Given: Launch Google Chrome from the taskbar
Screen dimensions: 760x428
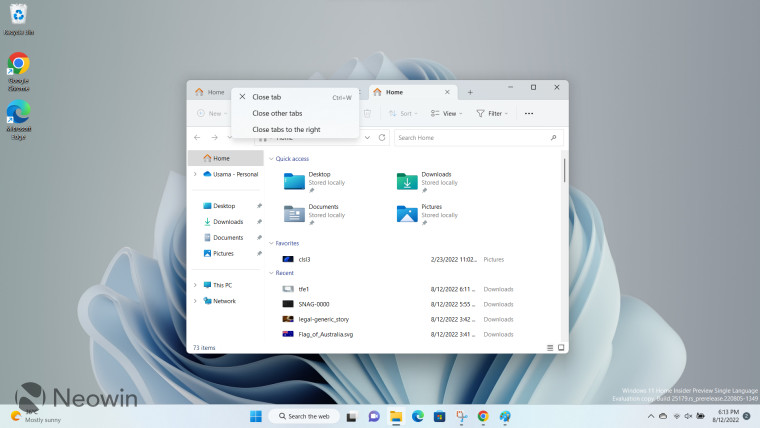Looking at the screenshot, I should [483, 416].
